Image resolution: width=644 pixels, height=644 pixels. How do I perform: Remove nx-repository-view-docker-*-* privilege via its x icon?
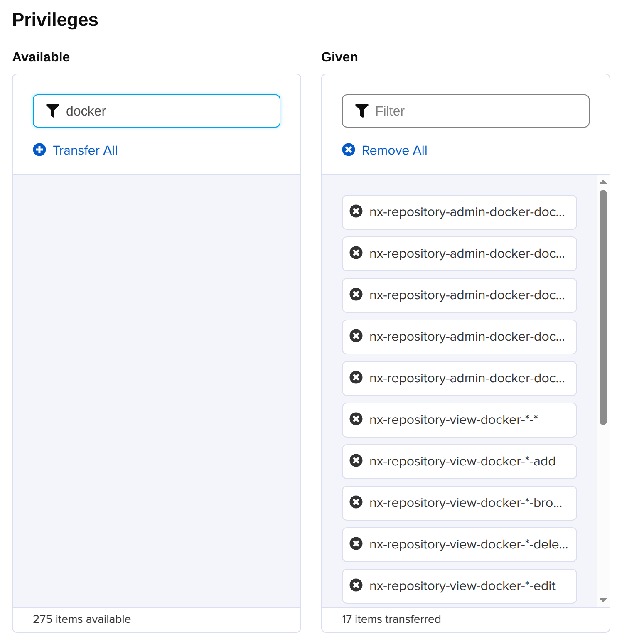356,419
